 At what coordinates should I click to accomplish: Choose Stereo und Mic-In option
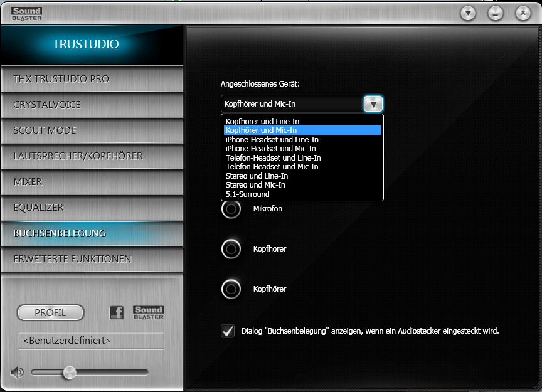(302, 185)
